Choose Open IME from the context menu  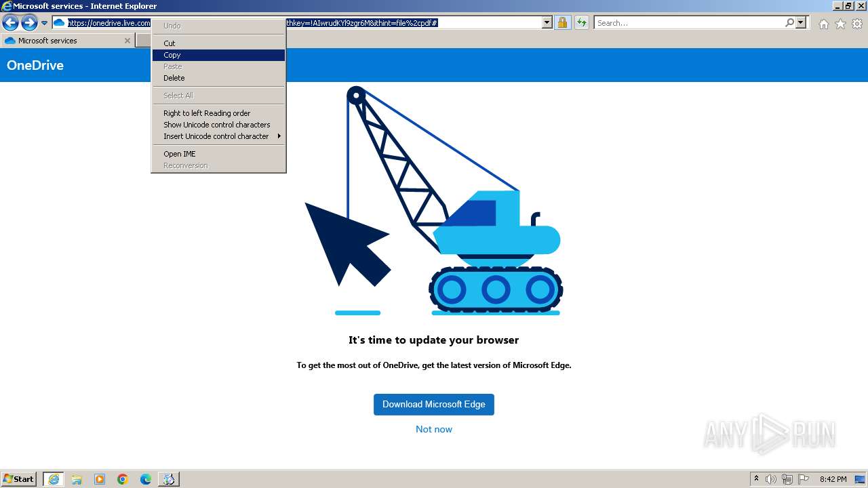(218, 154)
